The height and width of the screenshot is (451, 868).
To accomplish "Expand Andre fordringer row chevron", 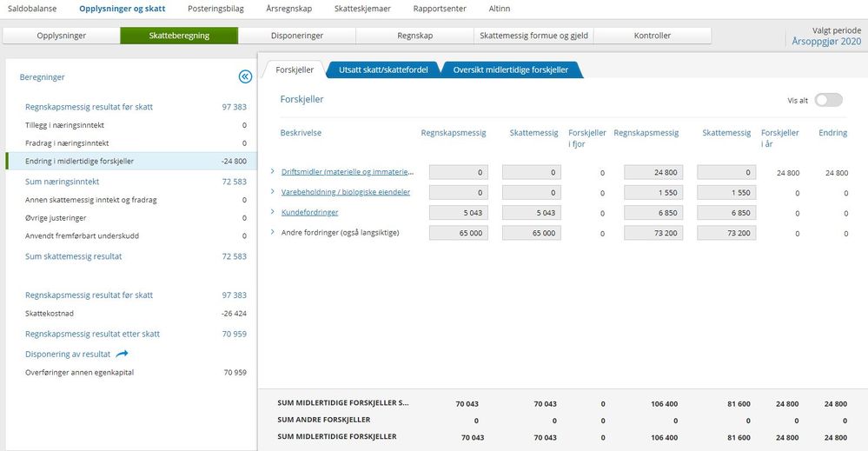I will [273, 232].
